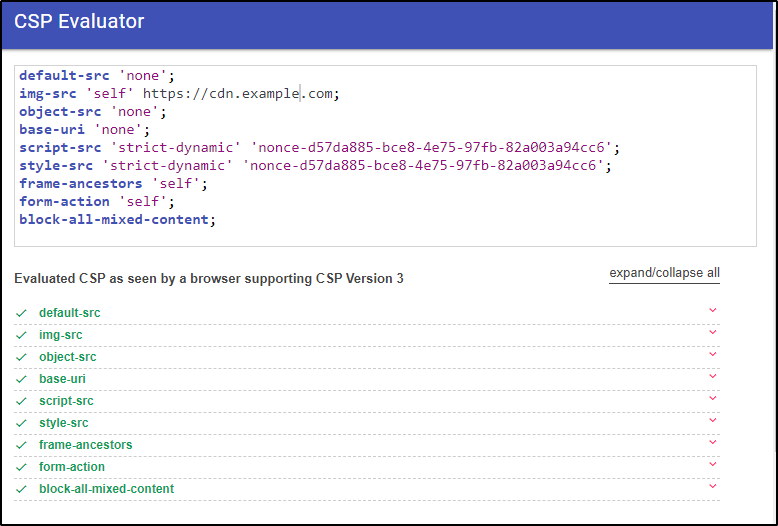Expand the img-src result chevron
778x526 pixels.
(x=713, y=332)
